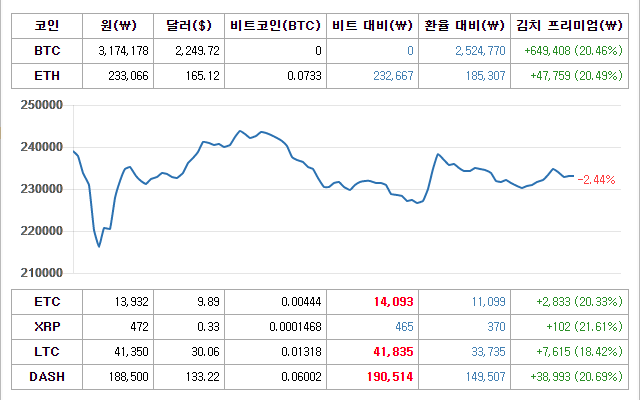640x400 pixels.
Task: Click LTC dollar price 30.06
Action: point(205,352)
